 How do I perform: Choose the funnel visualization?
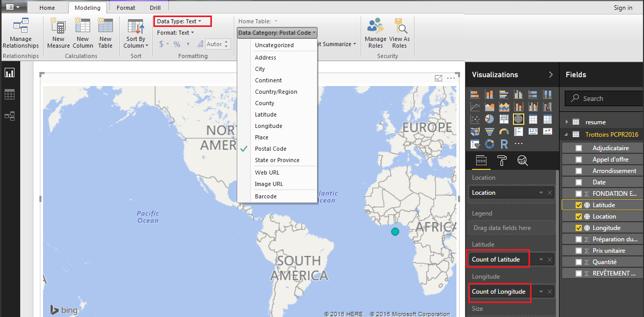(x=489, y=132)
